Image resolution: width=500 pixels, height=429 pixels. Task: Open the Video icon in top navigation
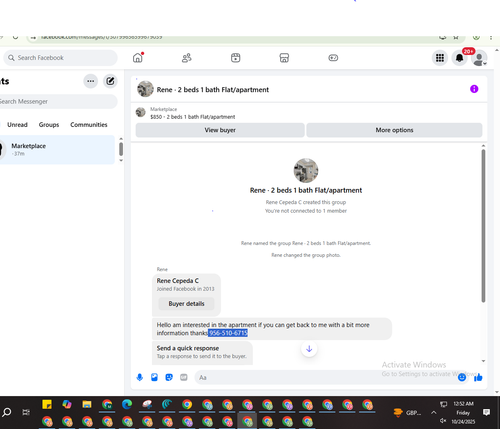(235, 58)
